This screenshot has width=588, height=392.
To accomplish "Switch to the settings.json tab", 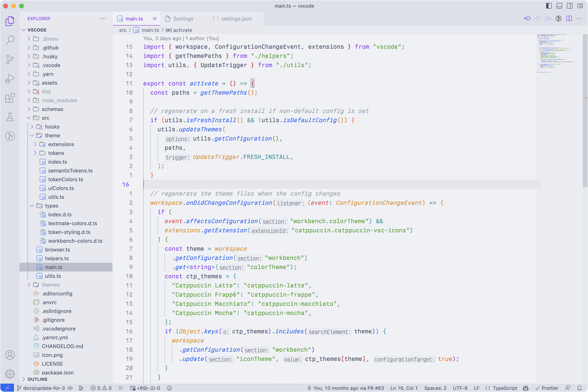I will (x=236, y=19).
